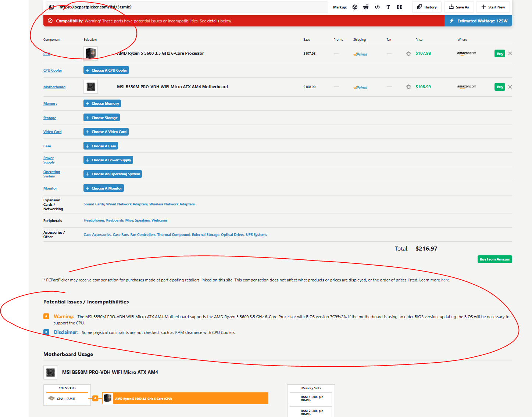
Task: Choose Memory button
Action: click(x=102, y=104)
